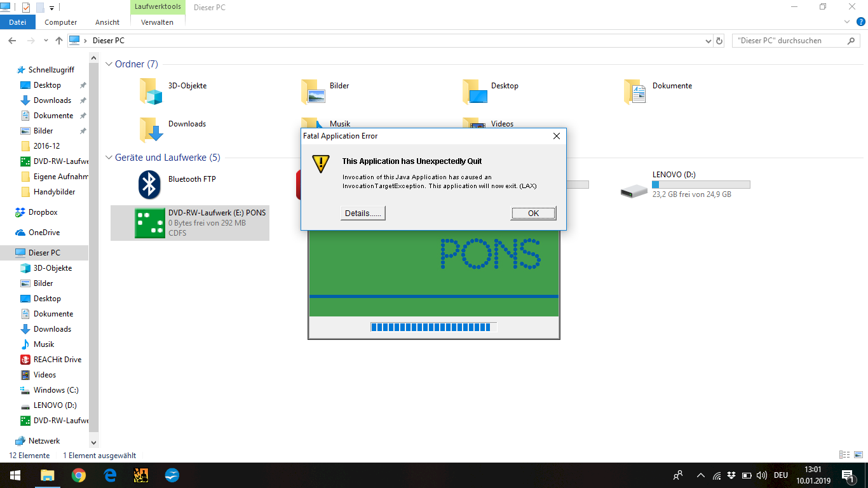868x488 pixels.
Task: Switch to the Ansicht ribbon tab
Action: (x=107, y=22)
